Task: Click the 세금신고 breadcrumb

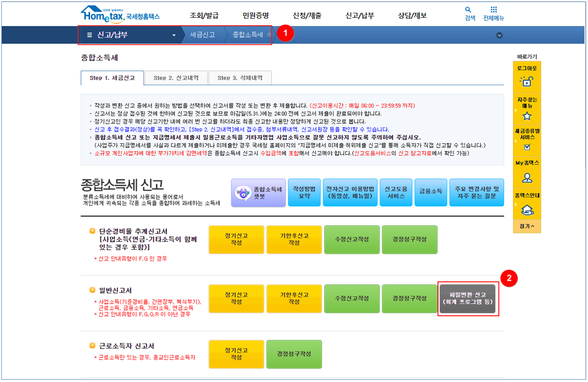Action: point(202,35)
